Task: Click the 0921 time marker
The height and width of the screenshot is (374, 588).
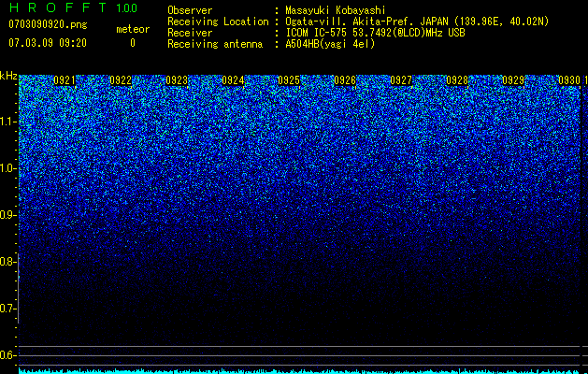Action: pyautogui.click(x=65, y=80)
